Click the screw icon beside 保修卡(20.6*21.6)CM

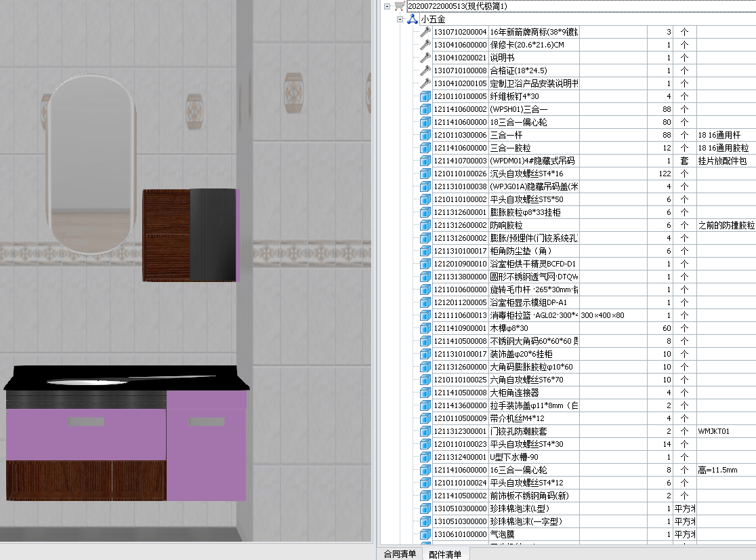[425, 45]
